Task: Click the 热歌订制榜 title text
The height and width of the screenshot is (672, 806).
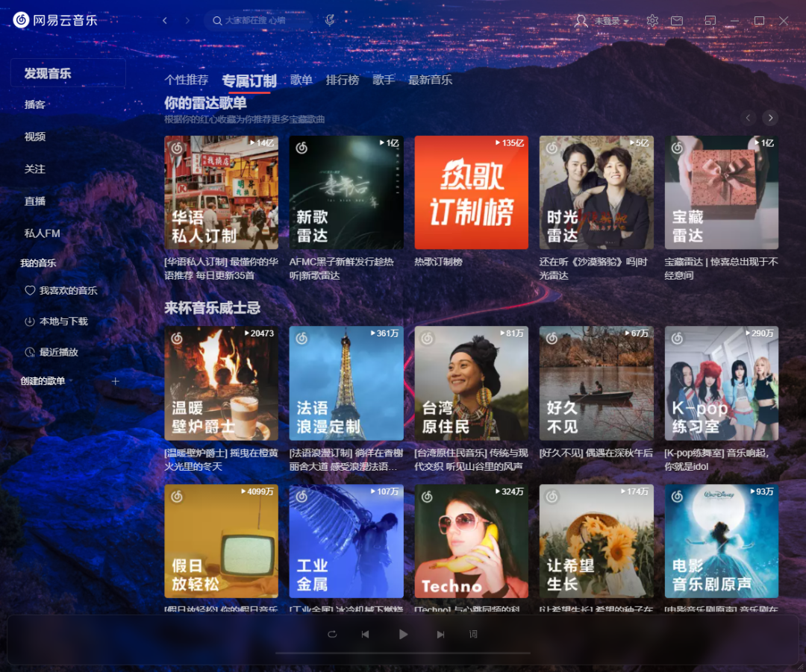Action: pos(439,262)
